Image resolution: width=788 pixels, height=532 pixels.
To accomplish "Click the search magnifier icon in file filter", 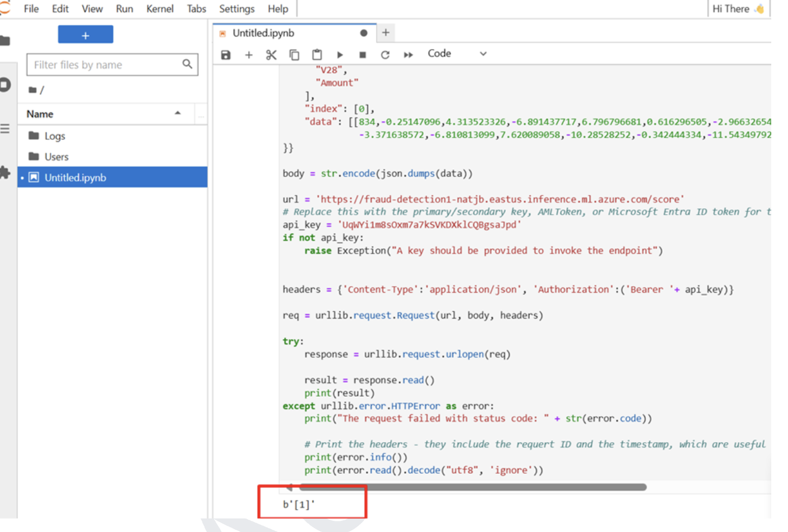I will pos(187,64).
